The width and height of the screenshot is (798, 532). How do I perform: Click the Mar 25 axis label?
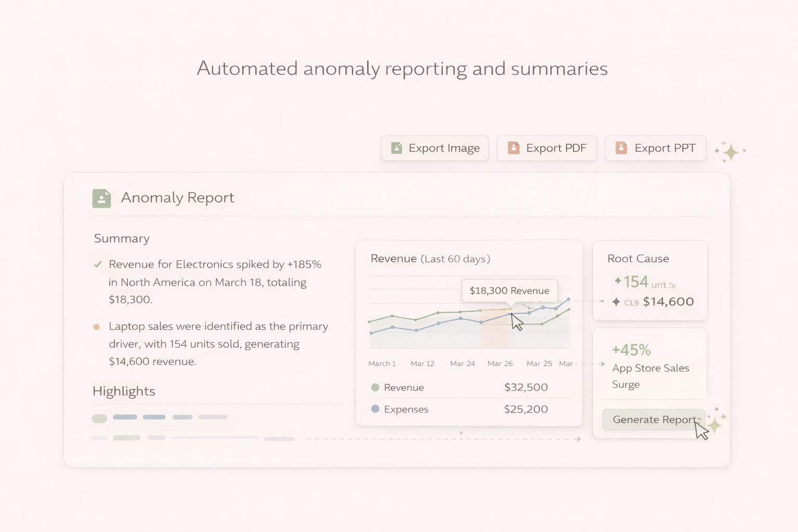coord(539,364)
